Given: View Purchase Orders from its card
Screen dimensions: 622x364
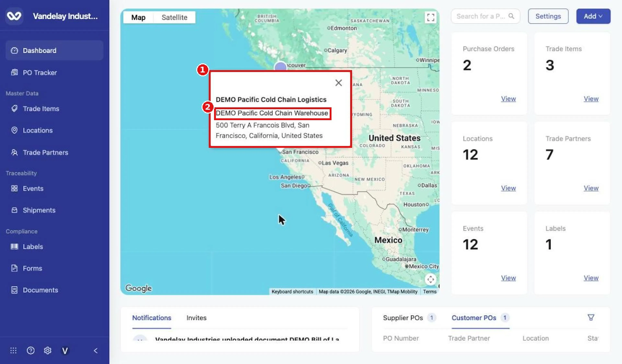Looking at the screenshot, I should click(508, 99).
